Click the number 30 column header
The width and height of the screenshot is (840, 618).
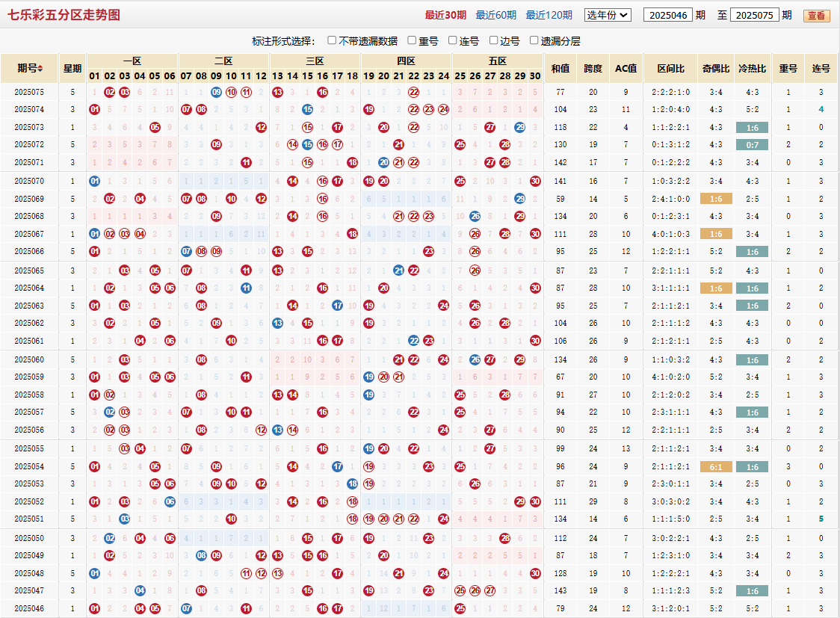[535, 75]
